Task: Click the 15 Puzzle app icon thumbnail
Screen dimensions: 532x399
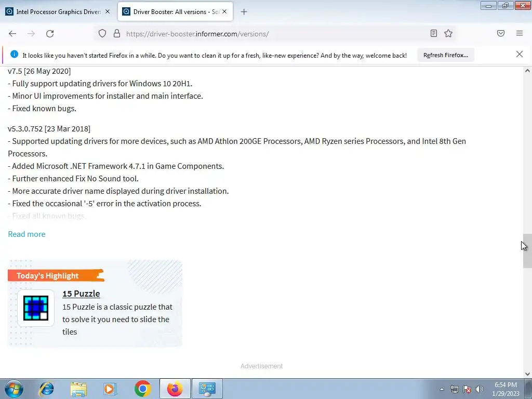Action: pos(36,308)
